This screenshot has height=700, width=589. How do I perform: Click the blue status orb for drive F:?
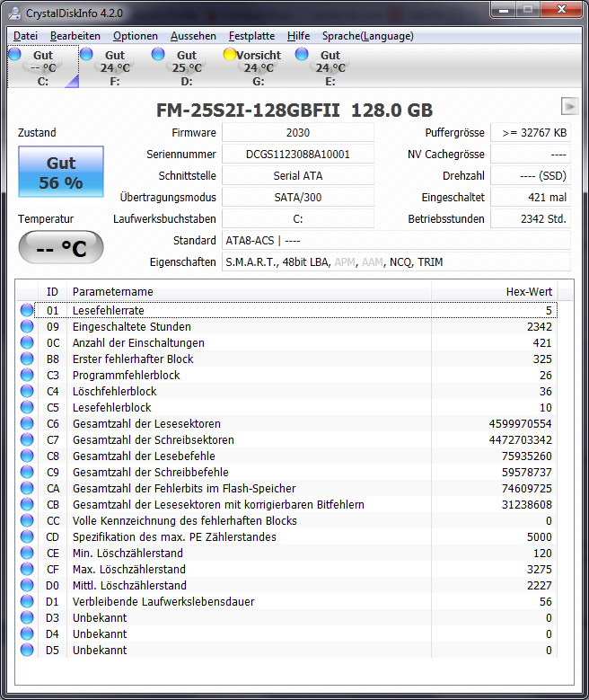click(x=86, y=54)
